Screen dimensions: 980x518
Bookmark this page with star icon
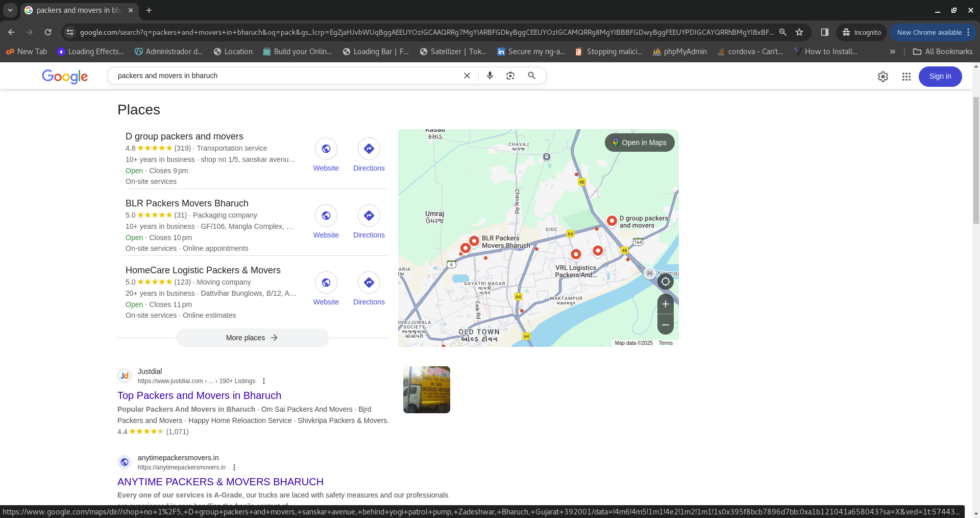tap(799, 32)
